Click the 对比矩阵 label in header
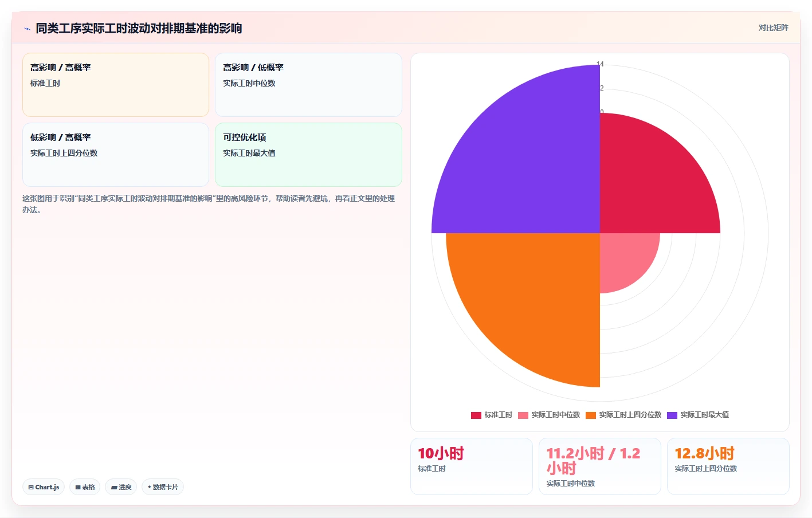 773,28
